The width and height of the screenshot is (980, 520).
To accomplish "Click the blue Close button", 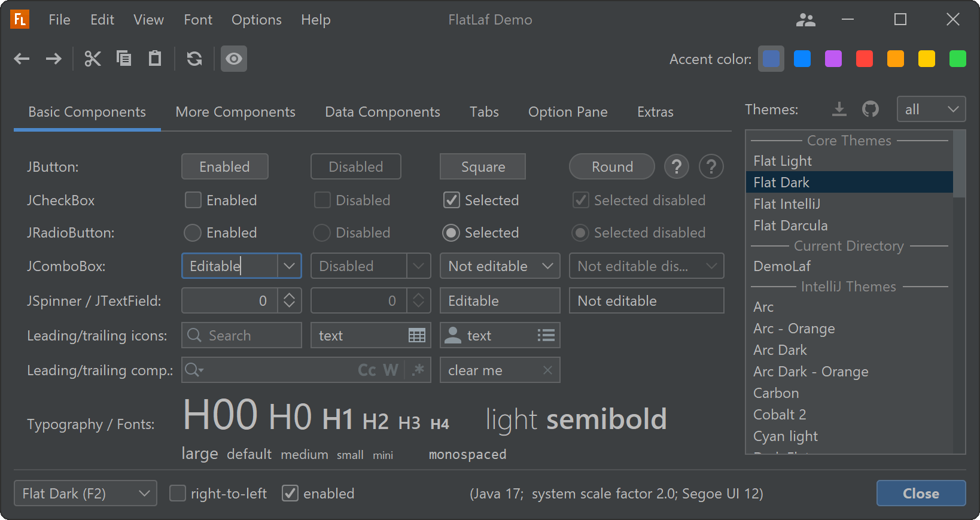I will (921, 493).
